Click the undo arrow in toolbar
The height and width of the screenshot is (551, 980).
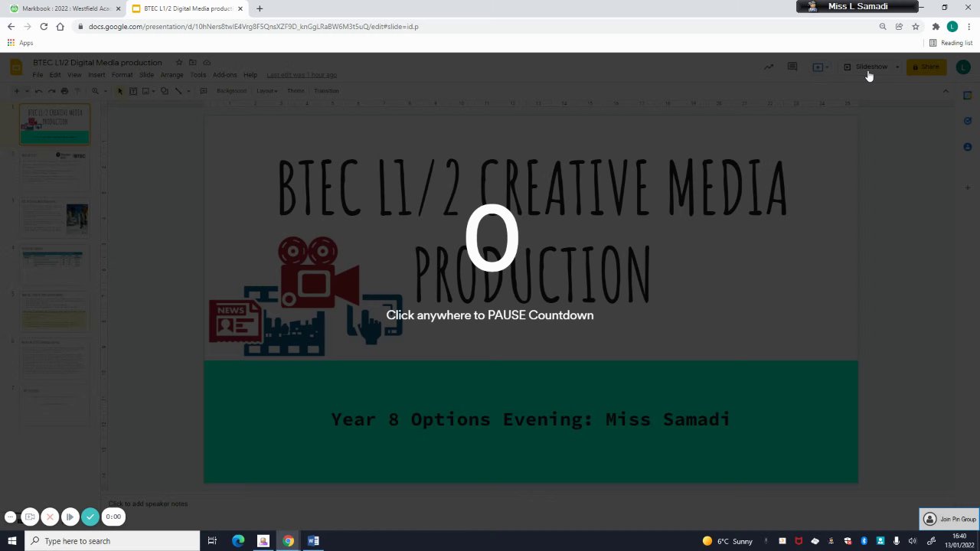coord(38,91)
